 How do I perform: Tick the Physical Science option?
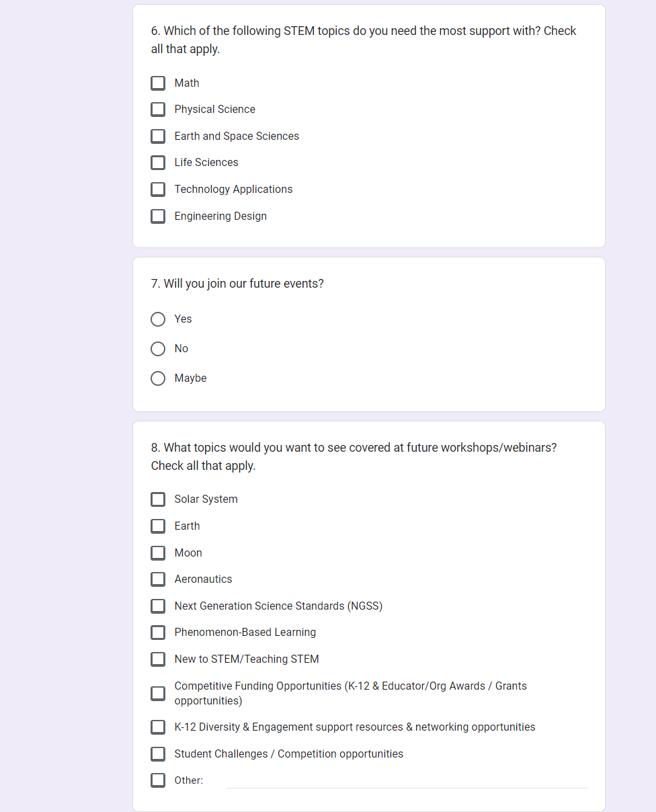(x=158, y=109)
